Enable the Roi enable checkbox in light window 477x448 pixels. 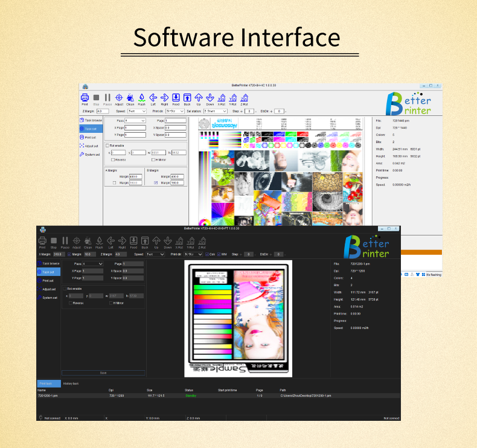107,146
